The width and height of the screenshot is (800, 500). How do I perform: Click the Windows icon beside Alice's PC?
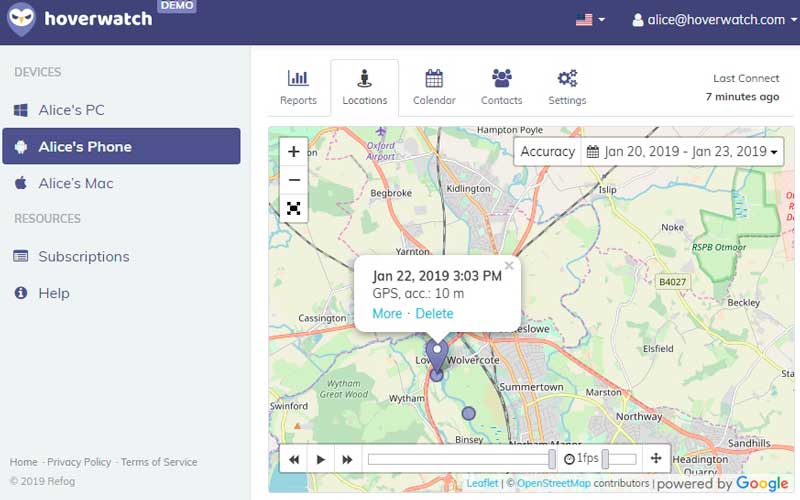pyautogui.click(x=21, y=110)
